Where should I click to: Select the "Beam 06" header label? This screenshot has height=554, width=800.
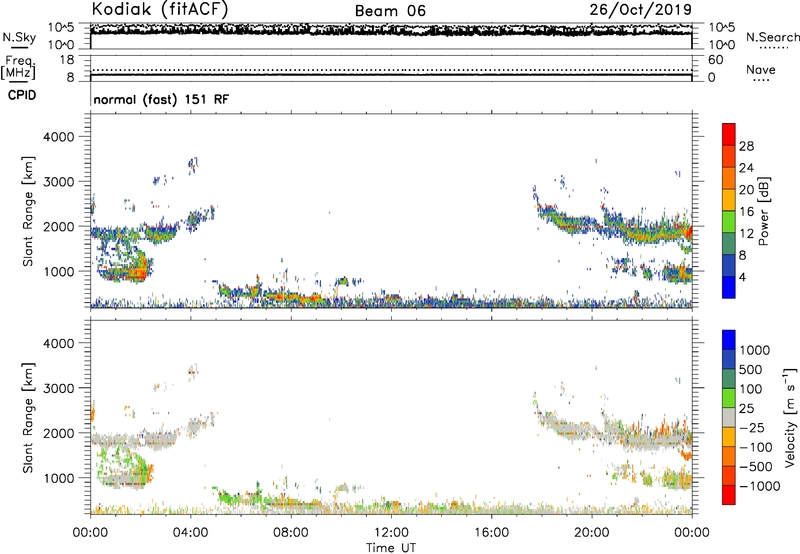pos(390,11)
